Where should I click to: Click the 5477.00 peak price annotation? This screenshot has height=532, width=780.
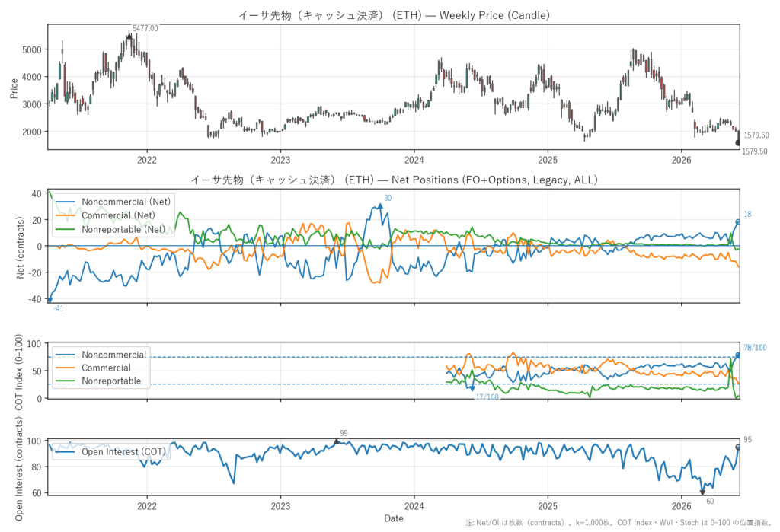(145, 28)
